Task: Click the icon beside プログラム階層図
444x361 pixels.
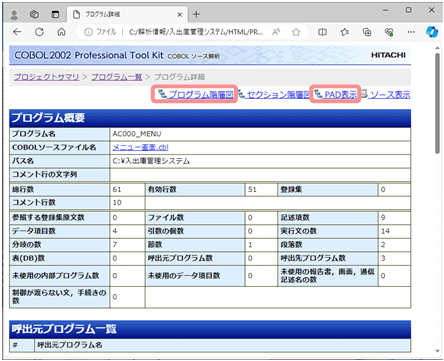Action: pos(162,94)
